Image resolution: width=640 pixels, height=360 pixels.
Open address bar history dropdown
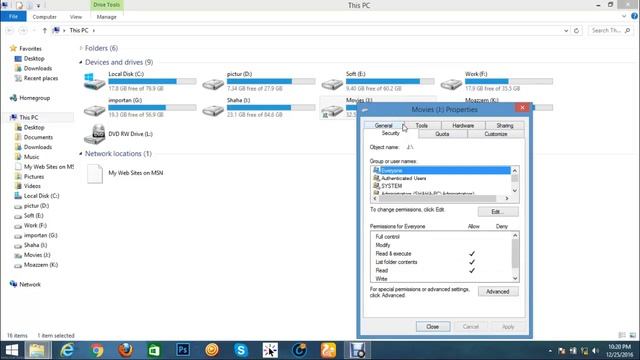566,31
